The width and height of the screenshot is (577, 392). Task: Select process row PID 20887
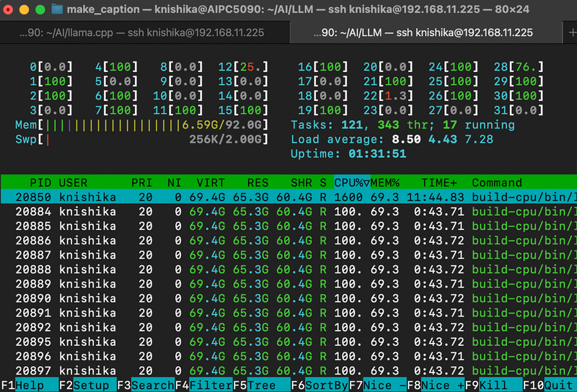click(288, 255)
